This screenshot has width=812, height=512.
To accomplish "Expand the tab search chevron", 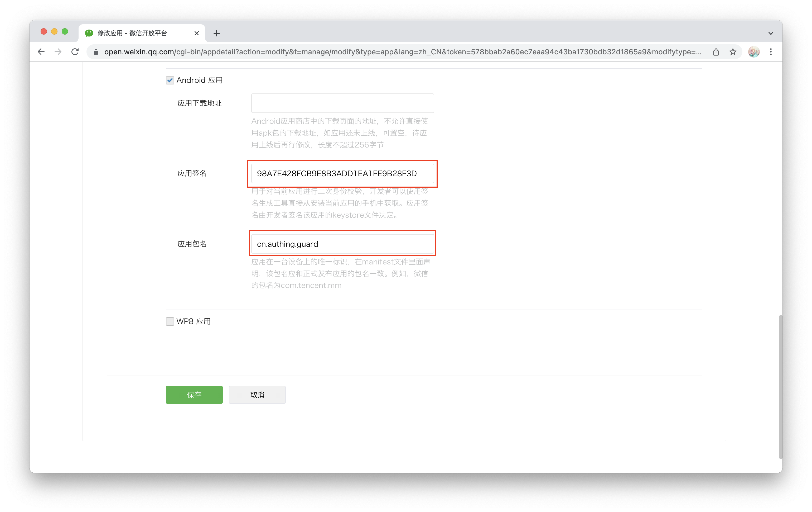I will coord(771,33).
